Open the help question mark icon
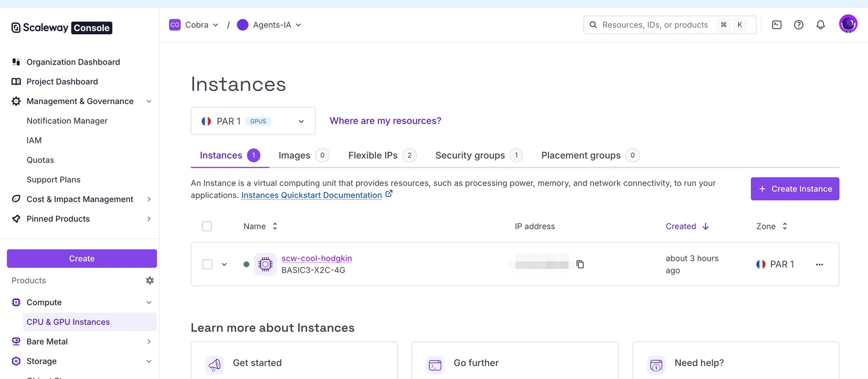Viewport: 868px width, 379px height. [x=799, y=24]
